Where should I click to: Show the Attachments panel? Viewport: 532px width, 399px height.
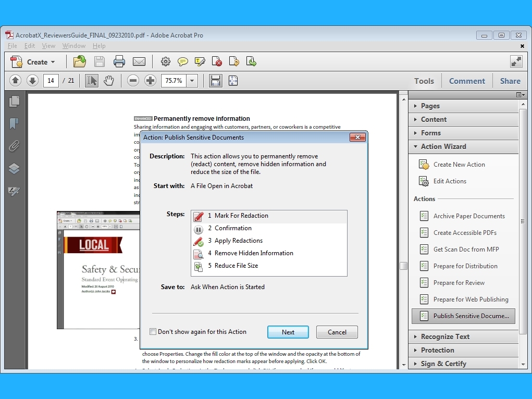click(x=15, y=146)
